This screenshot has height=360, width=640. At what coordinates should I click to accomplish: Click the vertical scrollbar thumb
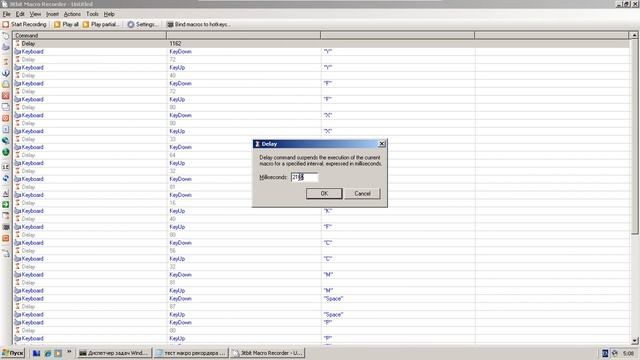[x=634, y=137]
